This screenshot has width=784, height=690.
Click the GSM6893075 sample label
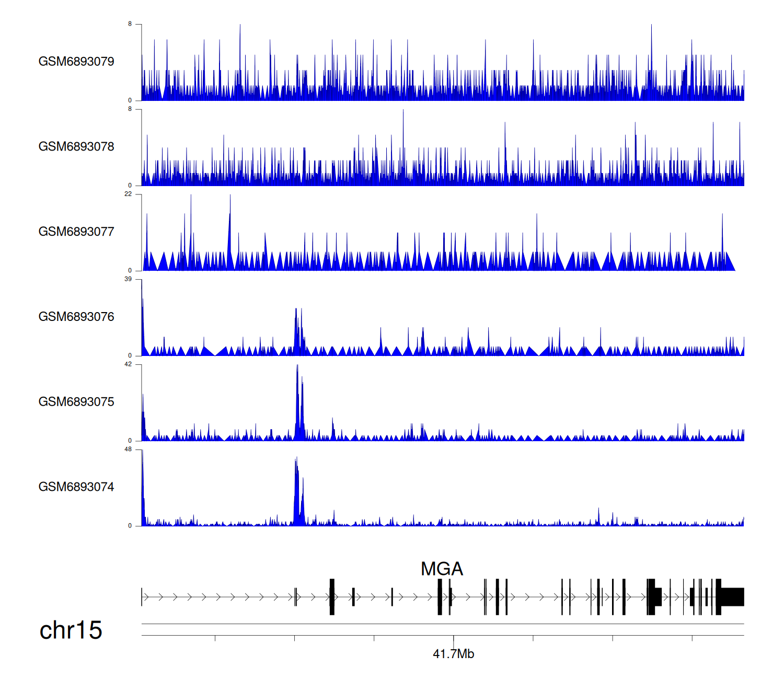(76, 402)
